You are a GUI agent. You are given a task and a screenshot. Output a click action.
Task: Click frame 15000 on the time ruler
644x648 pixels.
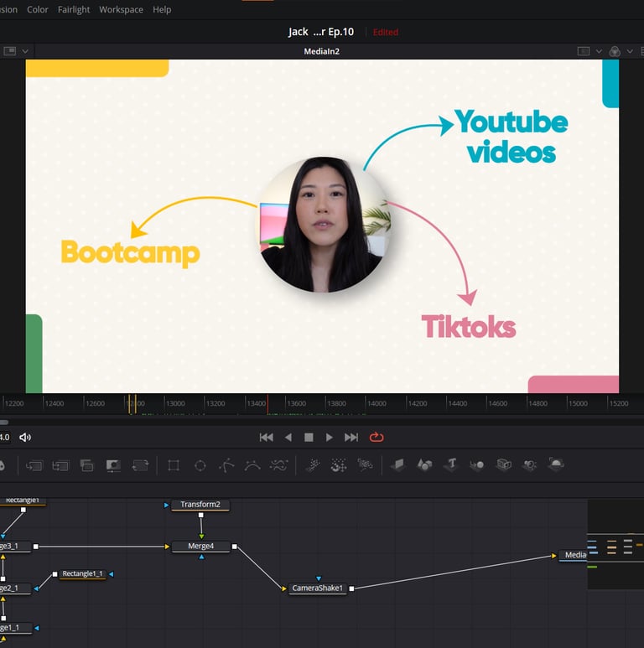click(578, 403)
